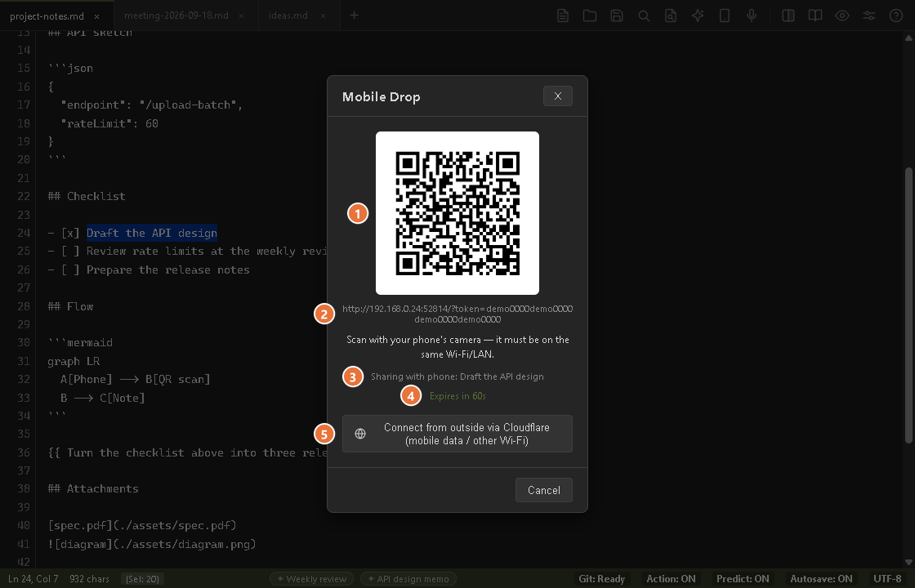Click the microphone voice input icon
The image size is (915, 588).
pos(752,16)
